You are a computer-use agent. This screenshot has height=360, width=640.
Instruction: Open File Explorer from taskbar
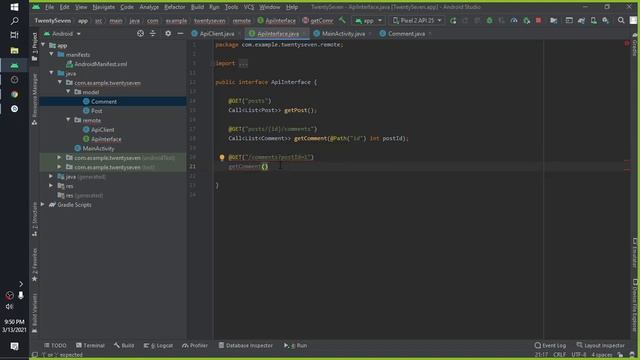click(x=14, y=50)
